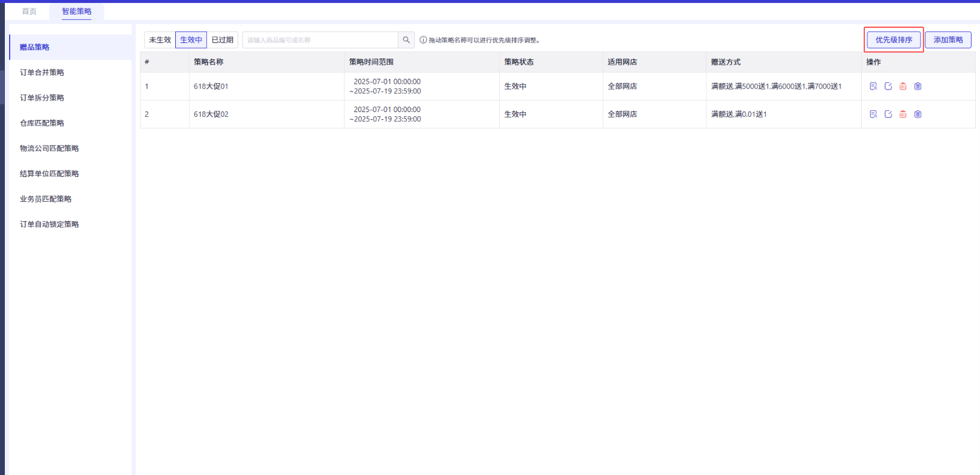Click the info icon beside drag hint
This screenshot has height=475, width=980.
tap(423, 40)
